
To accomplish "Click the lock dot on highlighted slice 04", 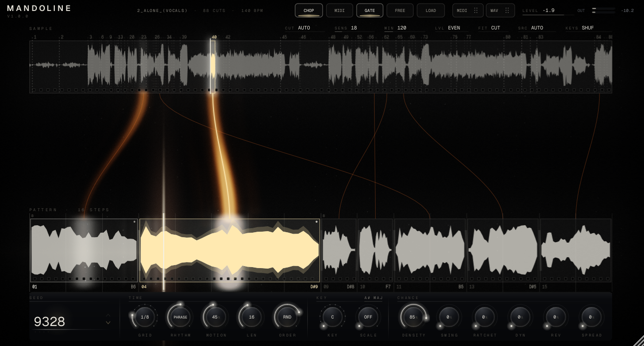I will tap(316, 222).
